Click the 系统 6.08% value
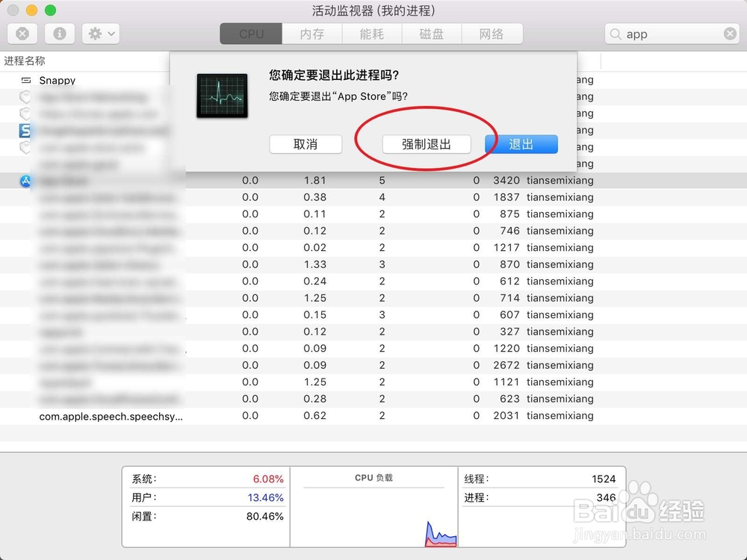Screen dimensions: 747x560 (267, 479)
